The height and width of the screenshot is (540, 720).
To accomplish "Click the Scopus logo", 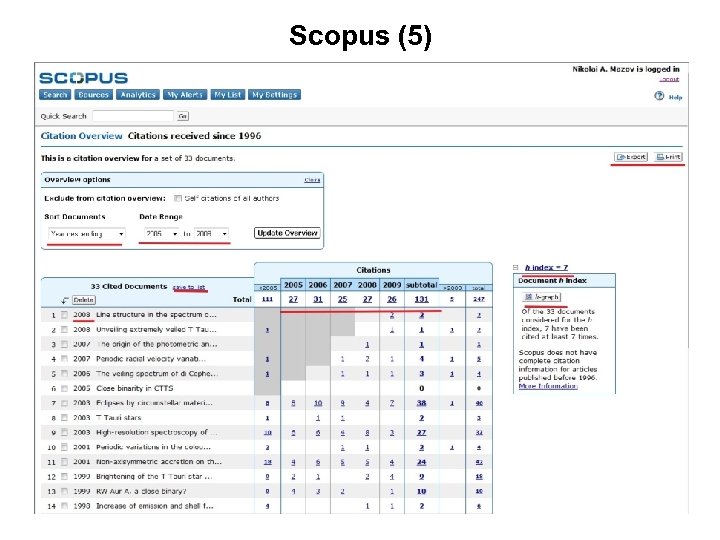I will 84,78.
